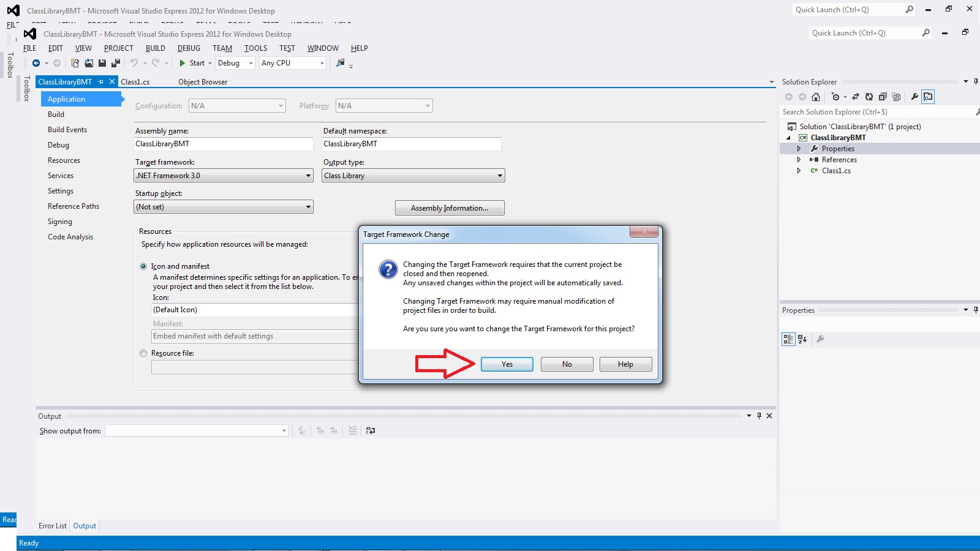Pin the Output panel with auto-hide icon
980x551 pixels.
point(759,416)
